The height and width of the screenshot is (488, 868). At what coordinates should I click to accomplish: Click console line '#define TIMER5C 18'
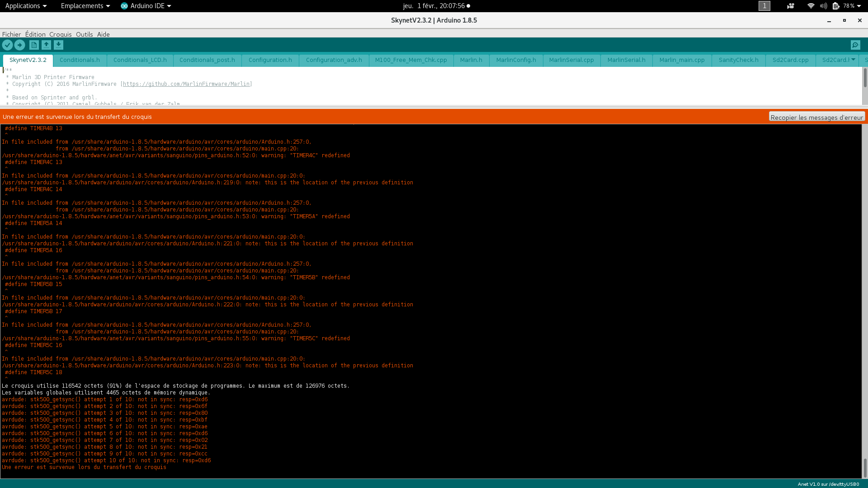pos(33,372)
